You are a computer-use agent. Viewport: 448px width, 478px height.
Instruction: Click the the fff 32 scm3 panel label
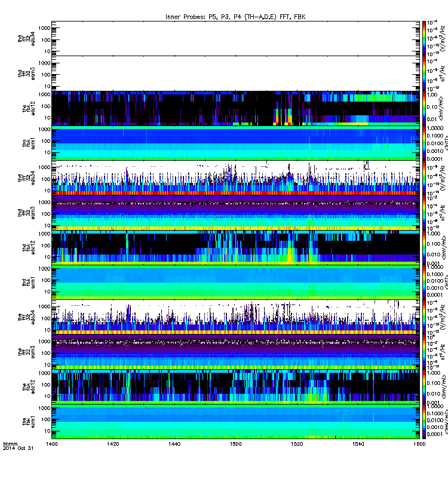26,353
